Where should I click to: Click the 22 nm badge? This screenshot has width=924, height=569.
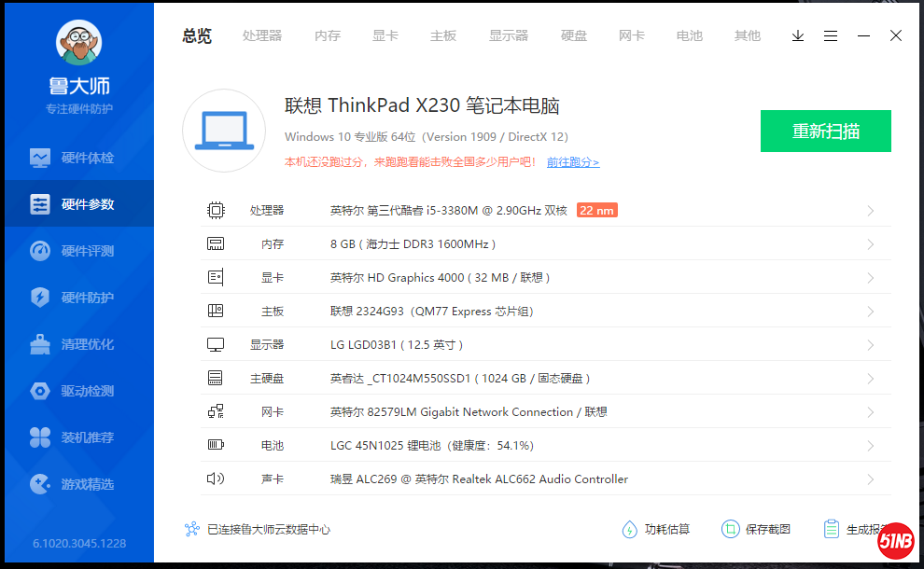click(597, 210)
